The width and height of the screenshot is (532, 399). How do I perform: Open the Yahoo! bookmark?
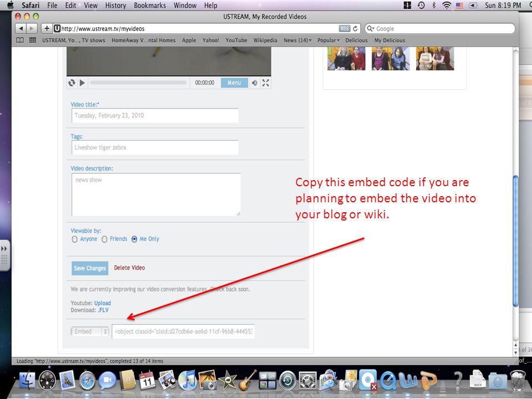tap(211, 40)
